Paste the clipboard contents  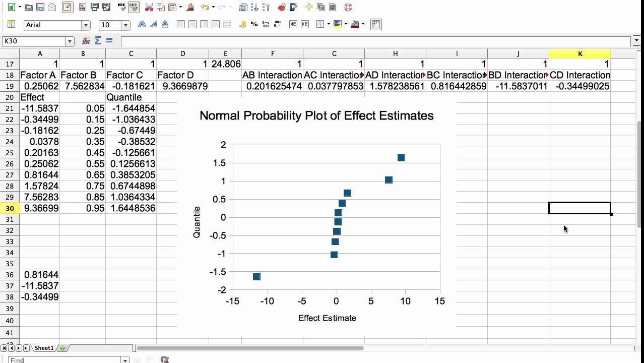pyautogui.click(x=172, y=7)
